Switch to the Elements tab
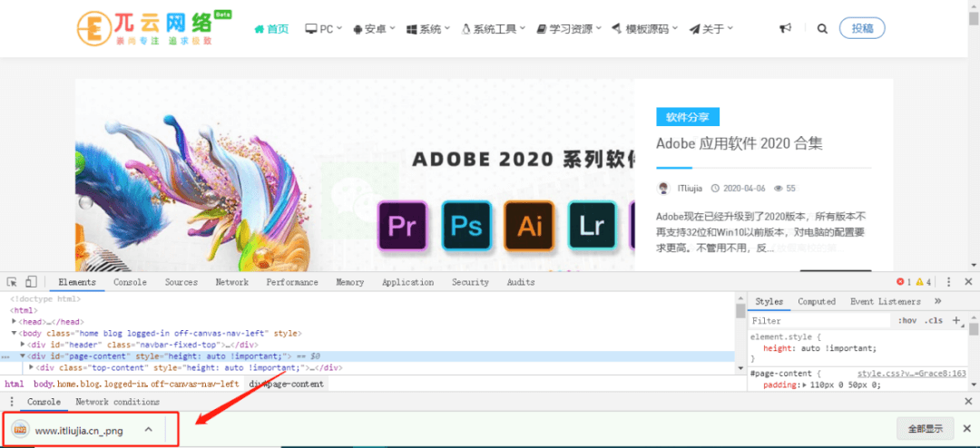The width and height of the screenshot is (980, 448). click(x=77, y=282)
